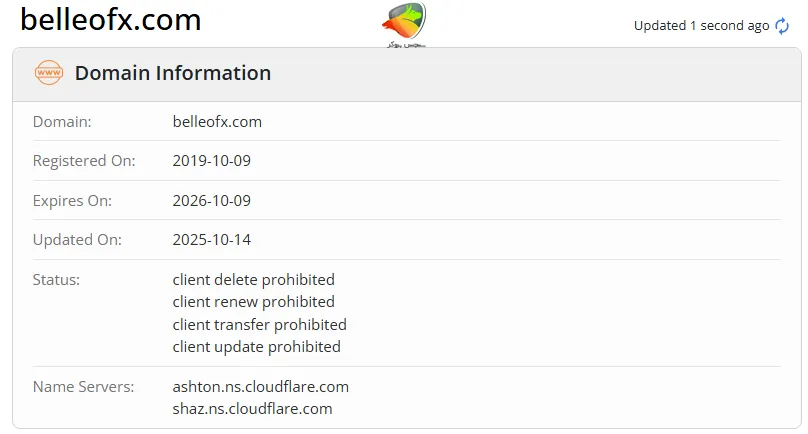
Task: Click the colorful logo at top center
Action: pyautogui.click(x=403, y=25)
